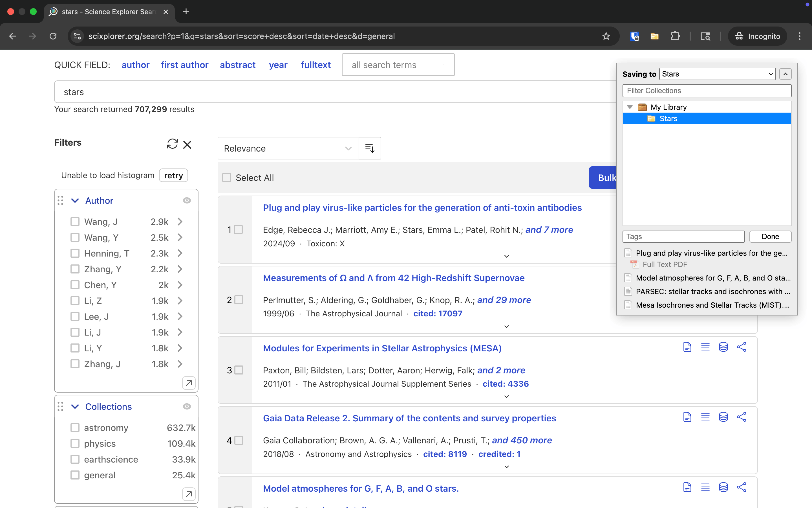Open full text icon for Gaia Data Release 2

pyautogui.click(x=687, y=417)
